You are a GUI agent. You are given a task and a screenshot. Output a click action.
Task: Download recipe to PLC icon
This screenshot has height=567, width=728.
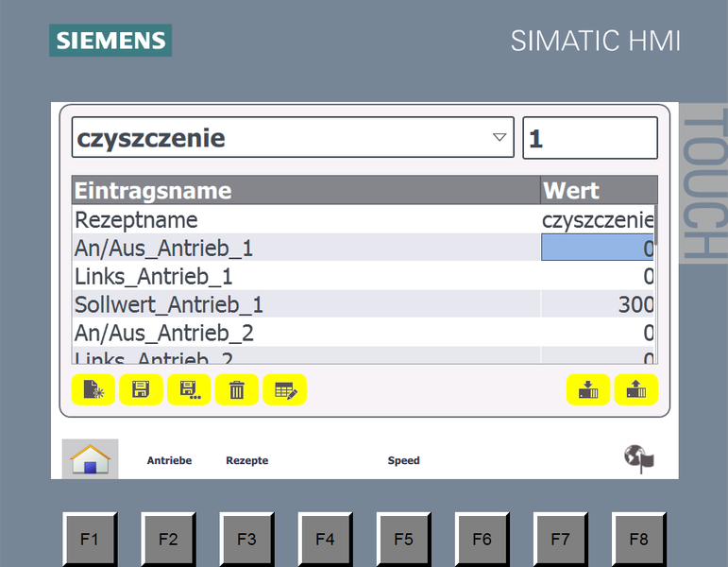[x=588, y=389]
